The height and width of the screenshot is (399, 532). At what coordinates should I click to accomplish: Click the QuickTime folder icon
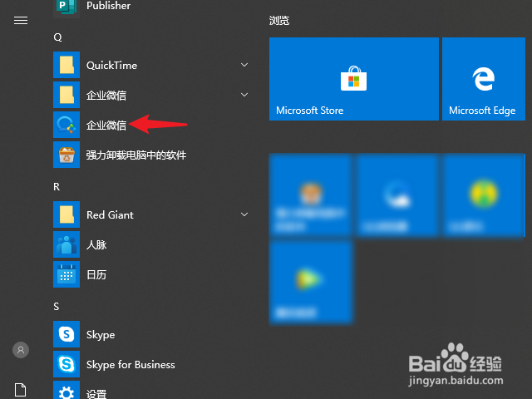click(x=66, y=65)
